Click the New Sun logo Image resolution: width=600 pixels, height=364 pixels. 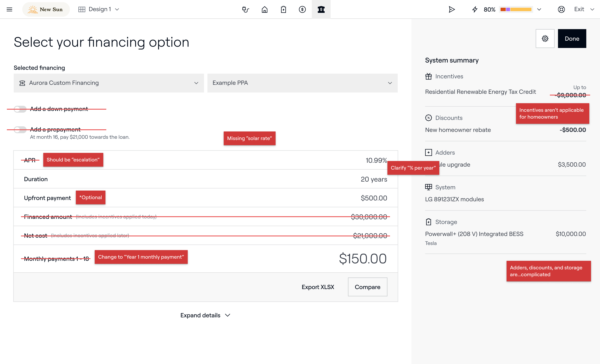pyautogui.click(x=46, y=9)
